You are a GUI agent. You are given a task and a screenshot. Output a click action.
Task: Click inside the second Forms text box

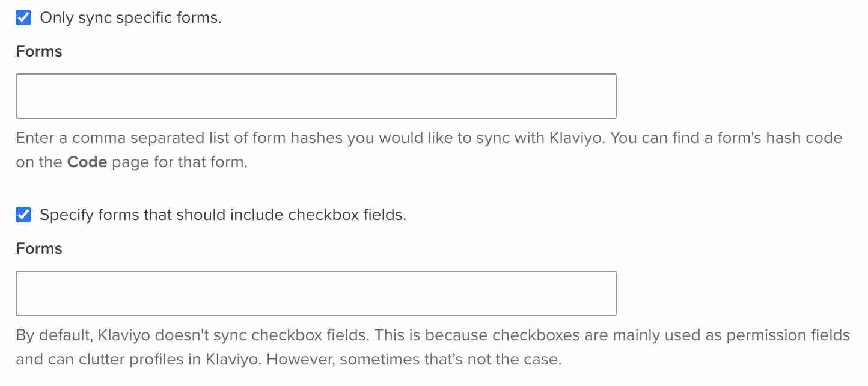click(316, 293)
